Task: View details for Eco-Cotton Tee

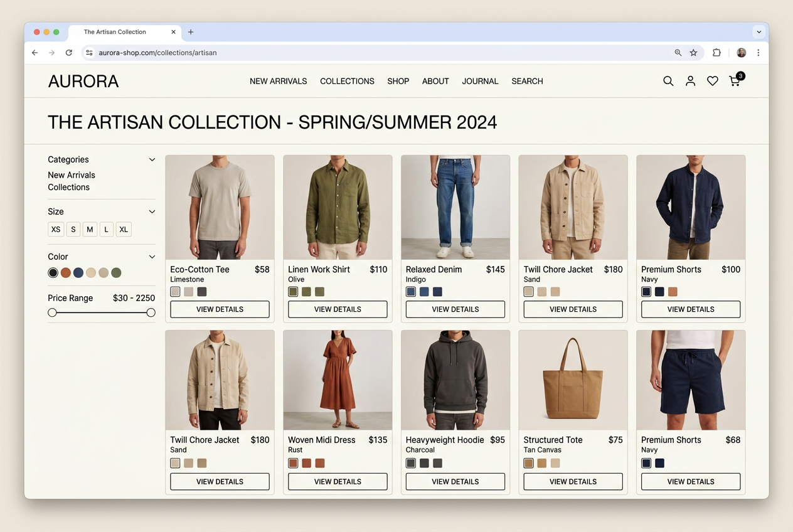Action: pos(220,309)
